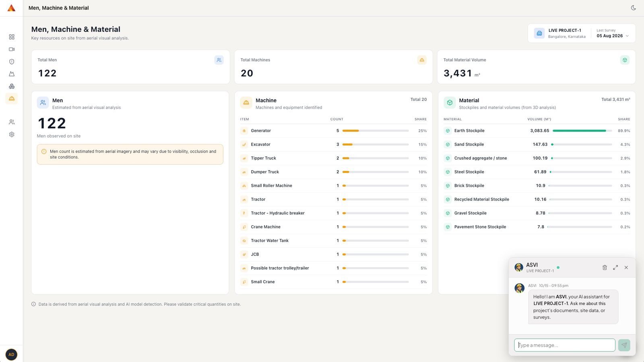Screen dimensions: 644x362
Task: Toggle dark mode moon icon
Action: (633, 8)
